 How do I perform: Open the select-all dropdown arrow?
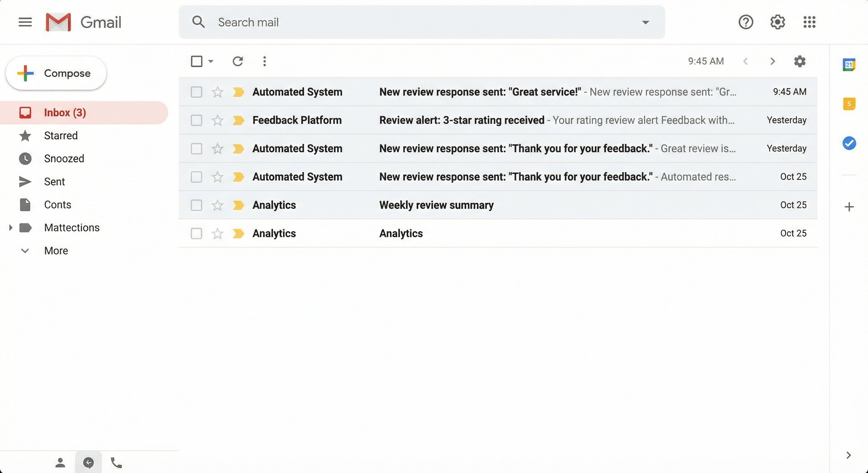[211, 62]
